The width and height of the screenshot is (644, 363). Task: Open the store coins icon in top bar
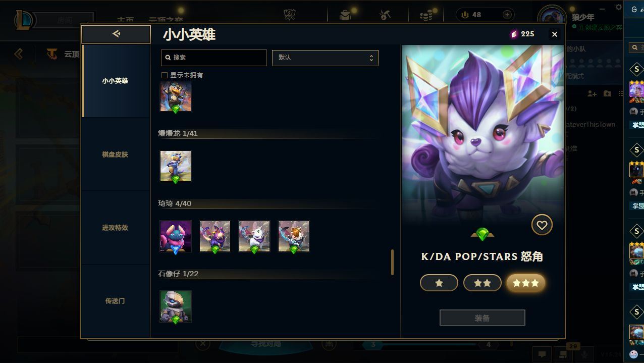click(426, 15)
